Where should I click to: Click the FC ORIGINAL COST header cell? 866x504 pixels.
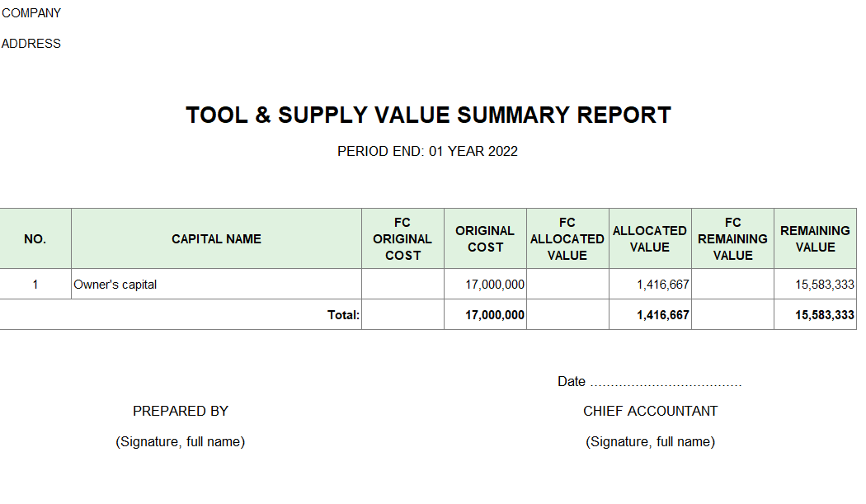[x=402, y=239]
